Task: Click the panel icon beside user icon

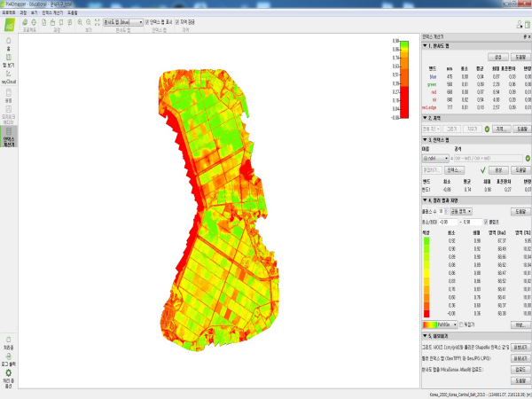Action: coord(528,25)
